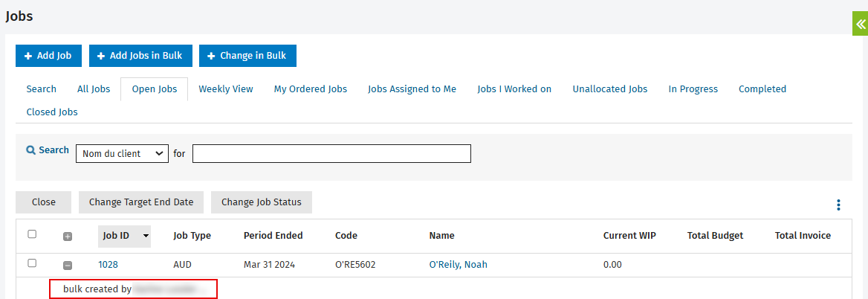This screenshot has width=868, height=299.
Task: Switch to the All Jobs tab
Action: (94, 89)
